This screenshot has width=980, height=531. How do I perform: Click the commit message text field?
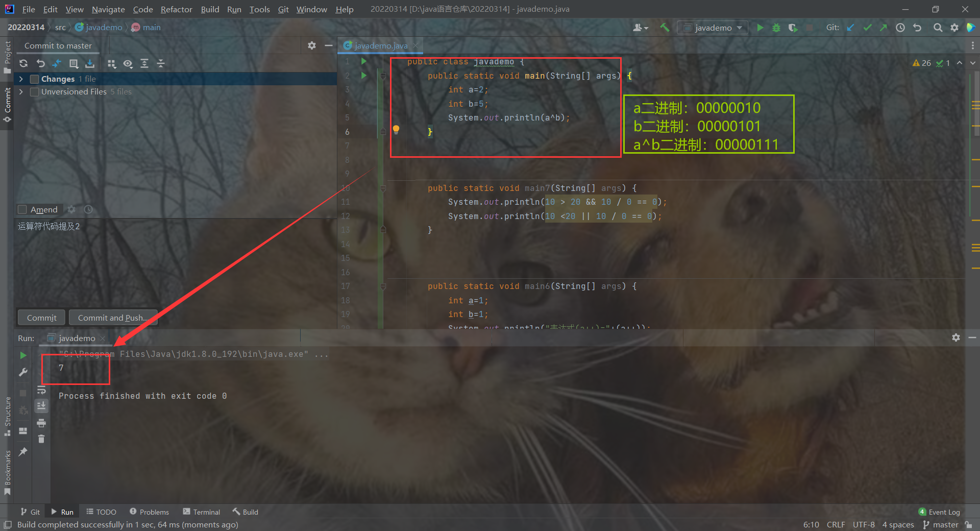click(x=175, y=263)
